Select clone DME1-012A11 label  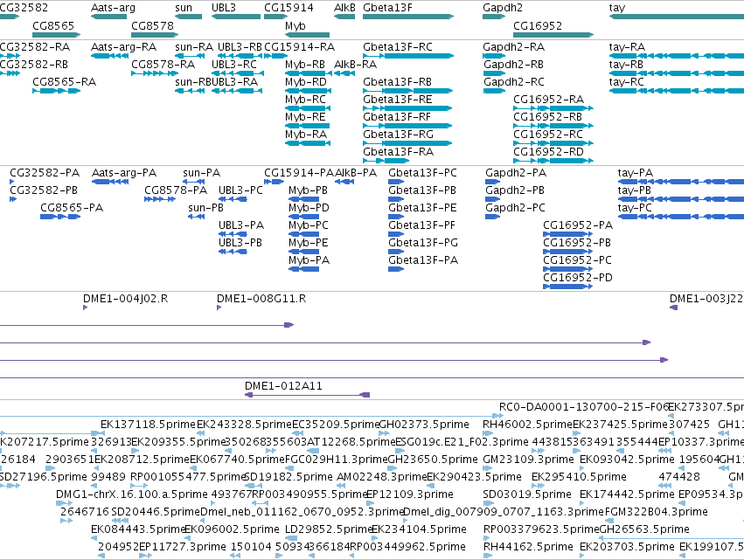pos(283,386)
